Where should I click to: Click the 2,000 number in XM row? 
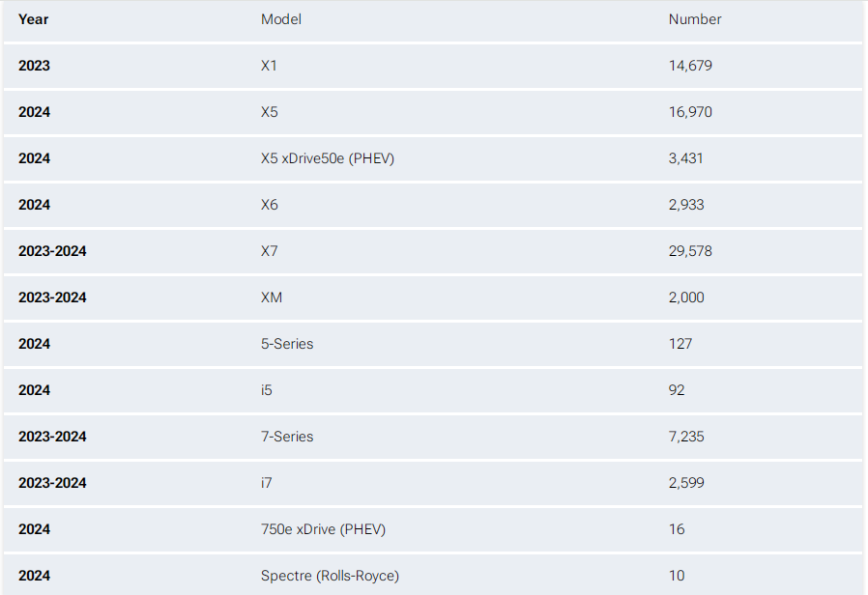[686, 297]
